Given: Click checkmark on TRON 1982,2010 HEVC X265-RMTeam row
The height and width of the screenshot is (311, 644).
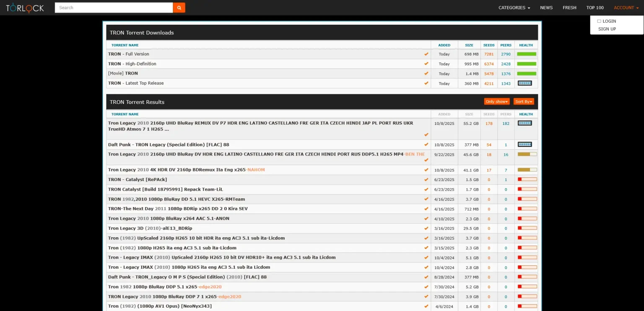Looking at the screenshot, I should [x=426, y=199].
